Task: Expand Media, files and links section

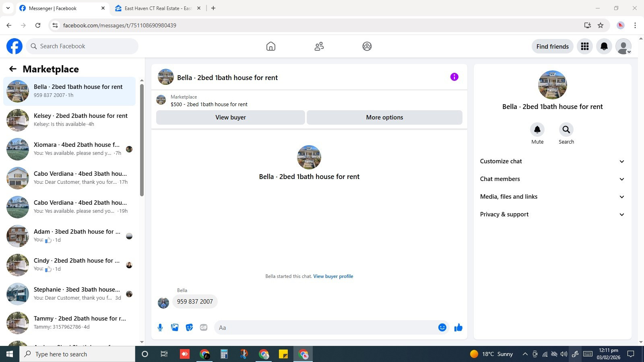Action: click(x=552, y=197)
